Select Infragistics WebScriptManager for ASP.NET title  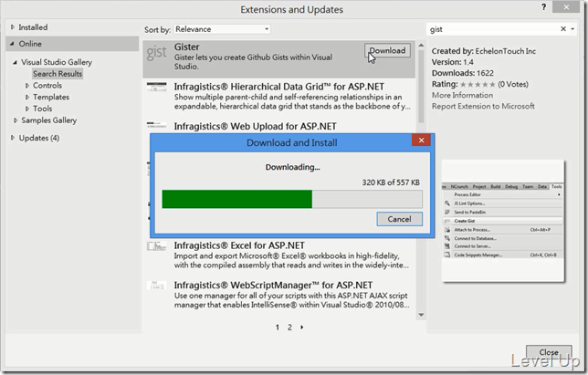[273, 285]
